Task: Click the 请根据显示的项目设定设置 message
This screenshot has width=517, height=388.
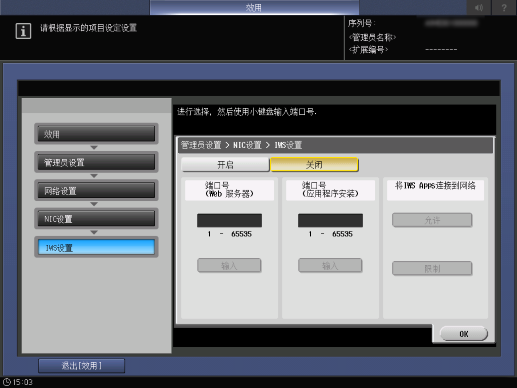Action: (89, 28)
